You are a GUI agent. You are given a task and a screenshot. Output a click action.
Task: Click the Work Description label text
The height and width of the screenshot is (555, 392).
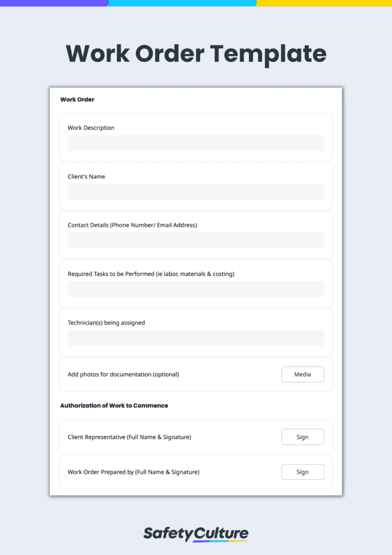[91, 128]
